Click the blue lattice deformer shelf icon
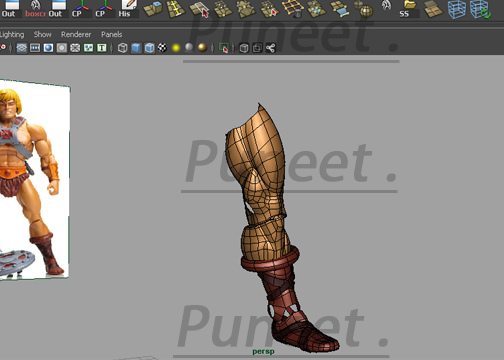The width and height of the screenshot is (504, 360). point(457,9)
